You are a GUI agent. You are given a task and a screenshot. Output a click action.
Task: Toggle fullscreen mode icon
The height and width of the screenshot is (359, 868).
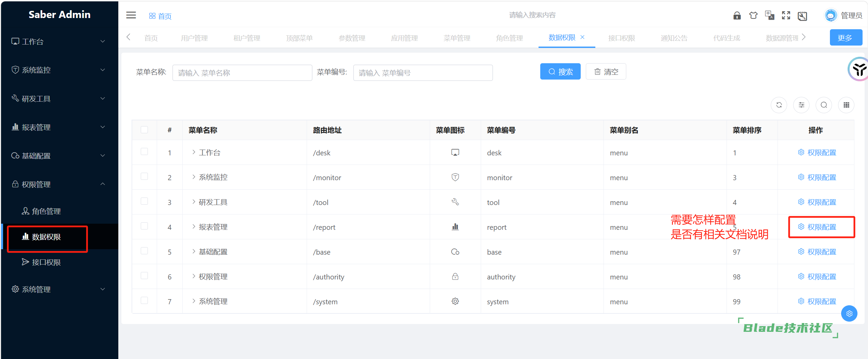[786, 16]
